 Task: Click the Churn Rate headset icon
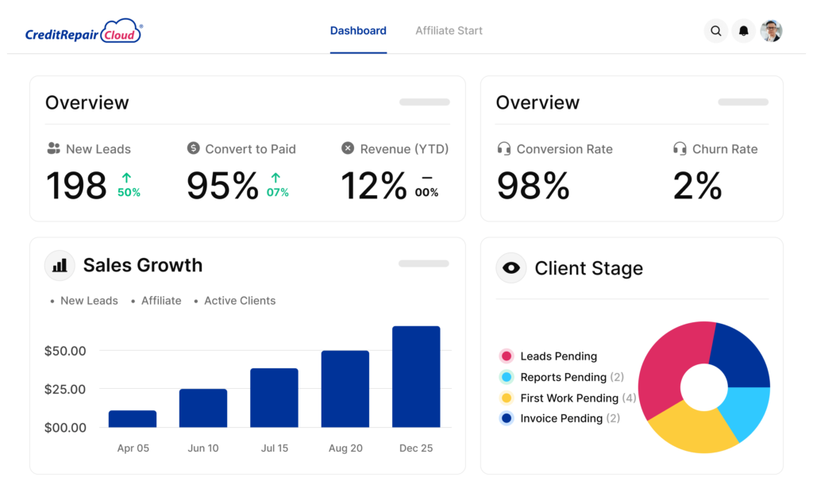680,148
